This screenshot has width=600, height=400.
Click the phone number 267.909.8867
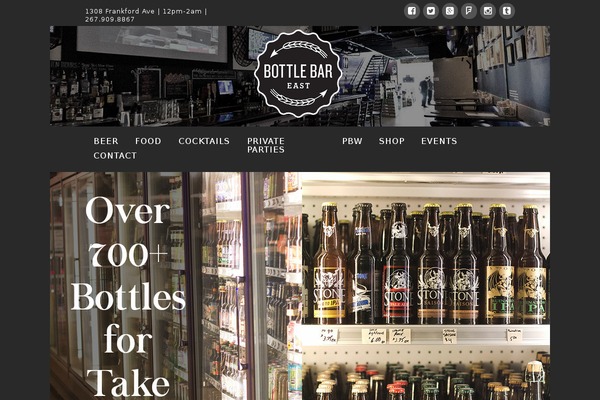110,19
